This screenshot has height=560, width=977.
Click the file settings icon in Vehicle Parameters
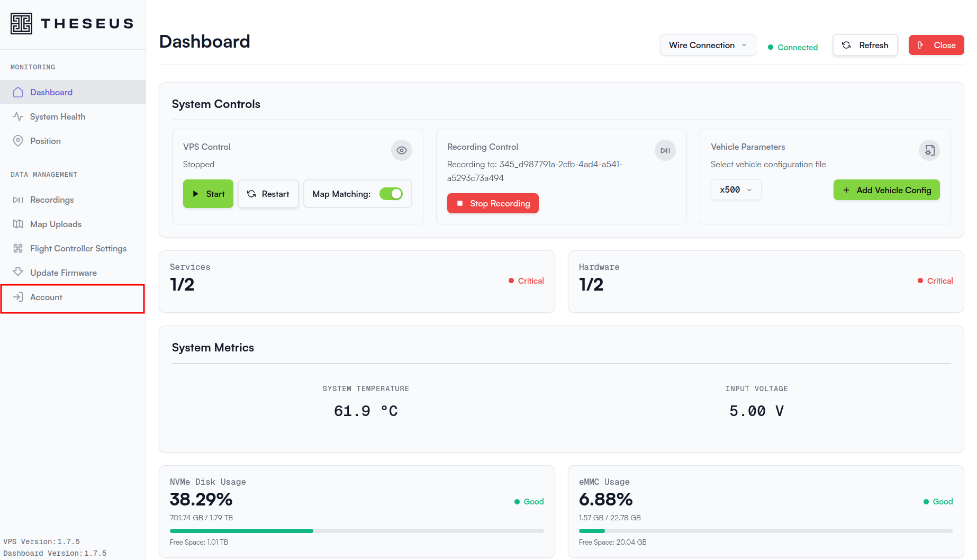pyautogui.click(x=929, y=150)
